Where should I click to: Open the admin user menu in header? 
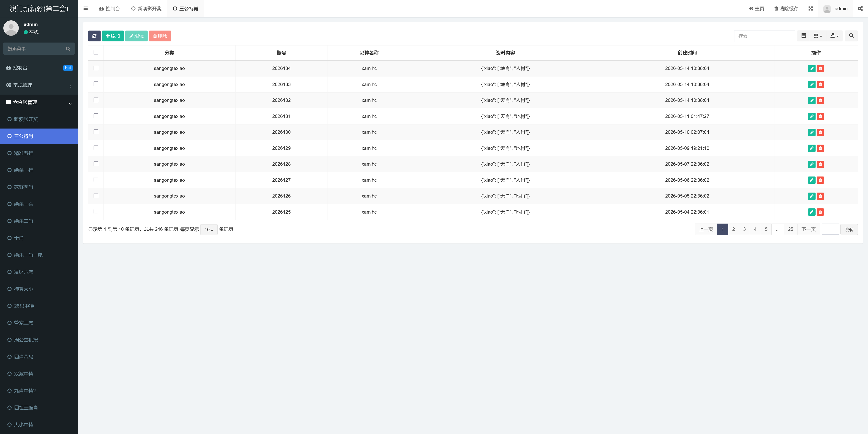[835, 8]
